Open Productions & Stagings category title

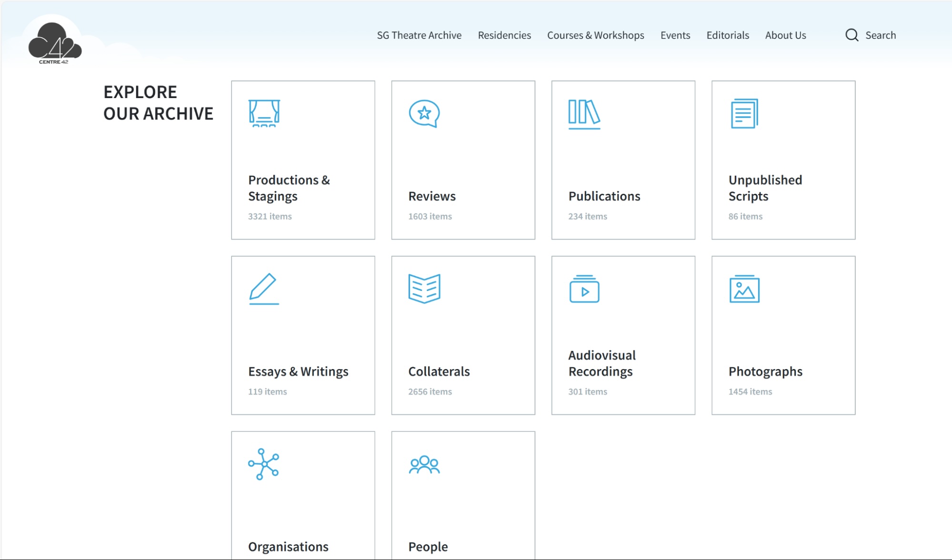289,188
